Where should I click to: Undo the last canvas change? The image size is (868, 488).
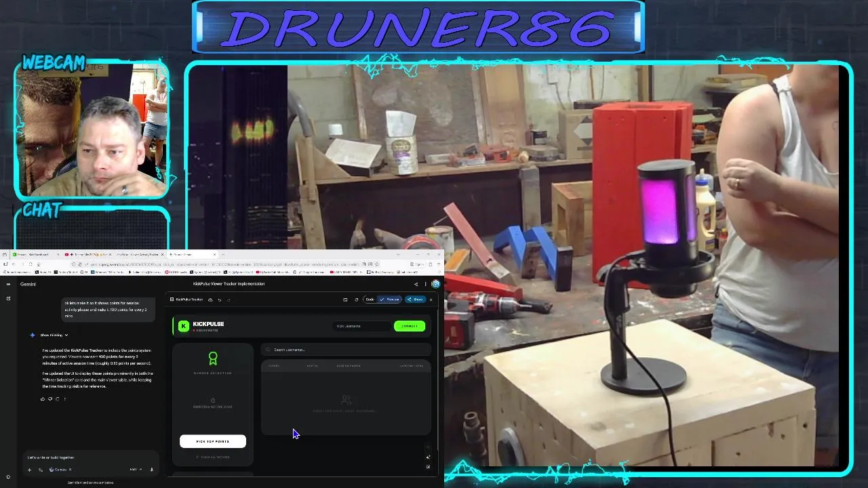click(x=219, y=299)
